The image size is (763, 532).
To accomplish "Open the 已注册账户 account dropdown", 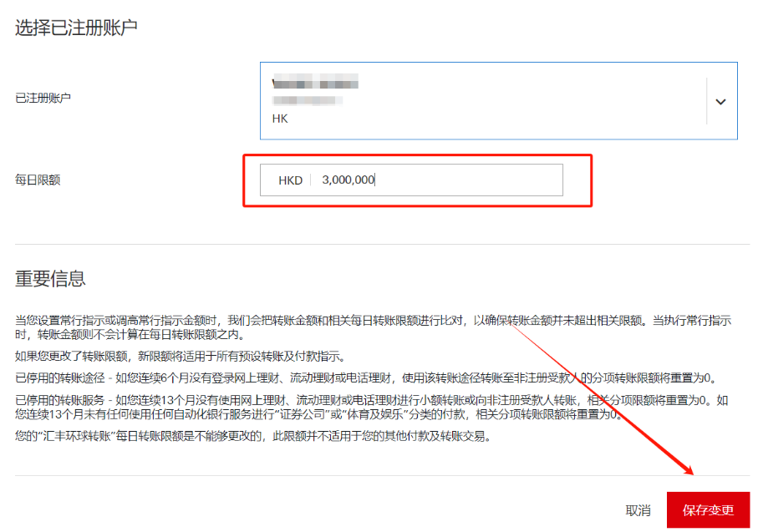I will 498,101.
